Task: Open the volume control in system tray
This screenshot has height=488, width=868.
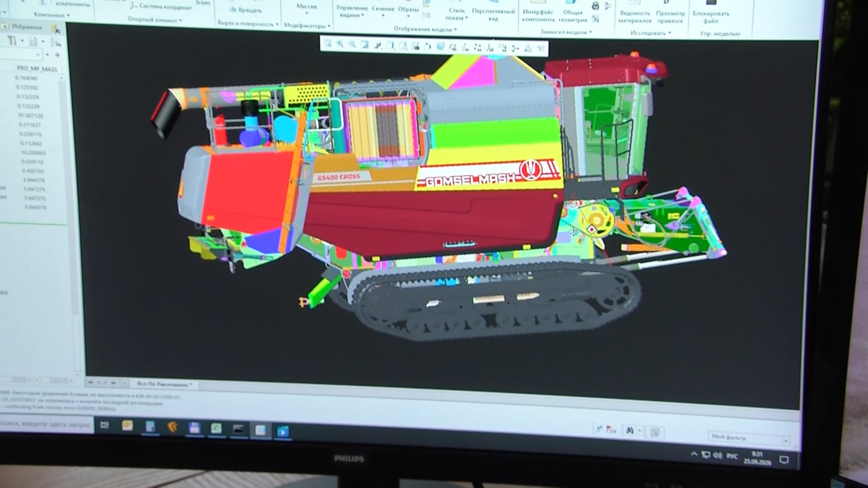Action: coord(717,455)
